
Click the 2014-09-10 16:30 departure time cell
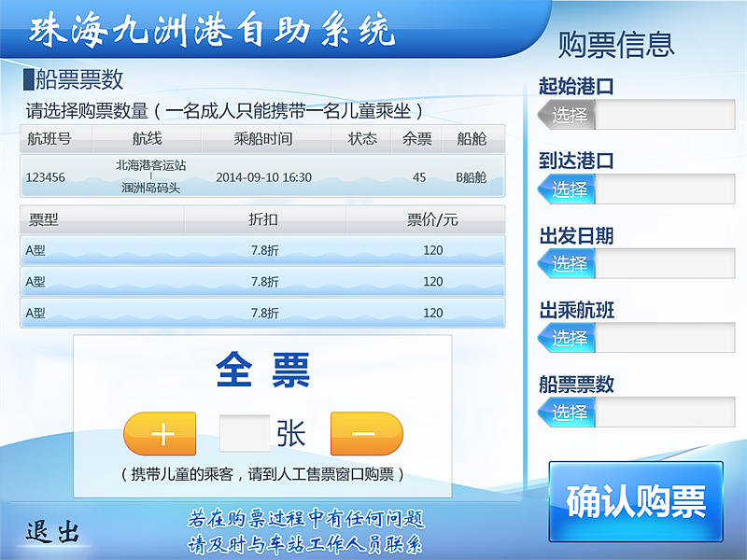(x=263, y=177)
